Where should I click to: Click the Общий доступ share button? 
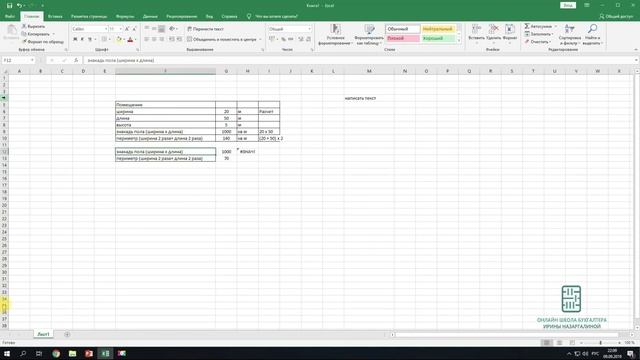tap(616, 16)
